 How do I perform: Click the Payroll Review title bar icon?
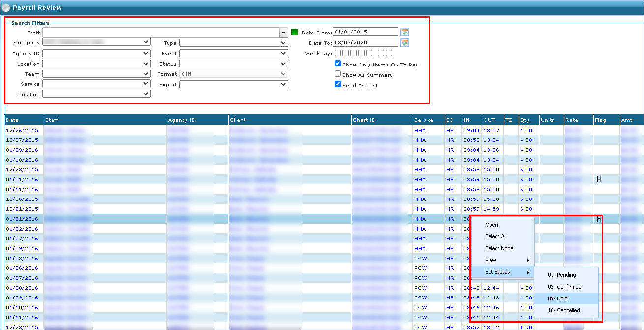[x=6, y=7]
